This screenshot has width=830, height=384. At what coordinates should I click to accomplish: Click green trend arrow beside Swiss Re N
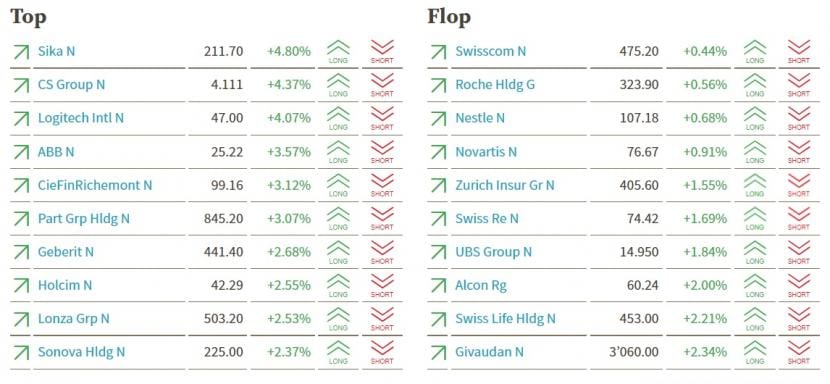point(438,219)
